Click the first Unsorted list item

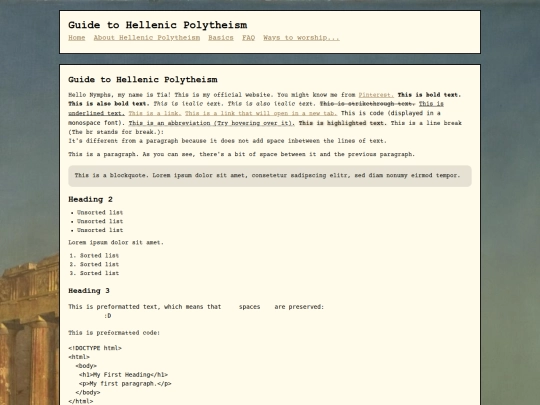point(100,212)
